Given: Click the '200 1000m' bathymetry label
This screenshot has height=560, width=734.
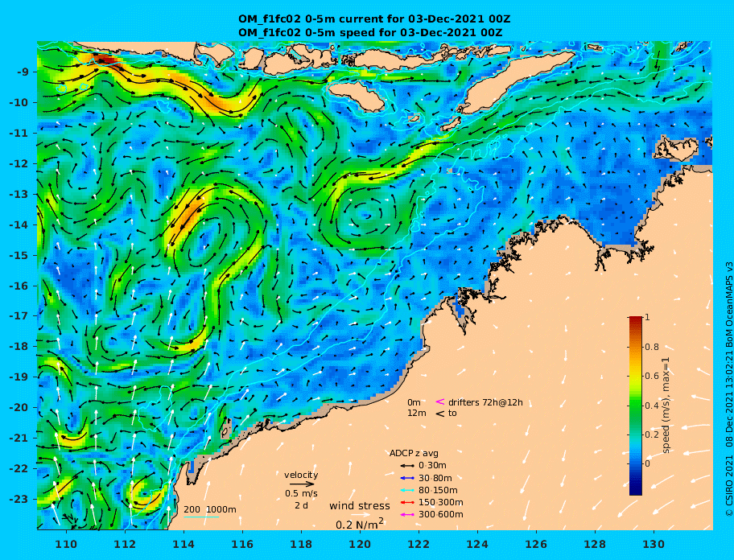Looking at the screenshot, I should [x=210, y=509].
